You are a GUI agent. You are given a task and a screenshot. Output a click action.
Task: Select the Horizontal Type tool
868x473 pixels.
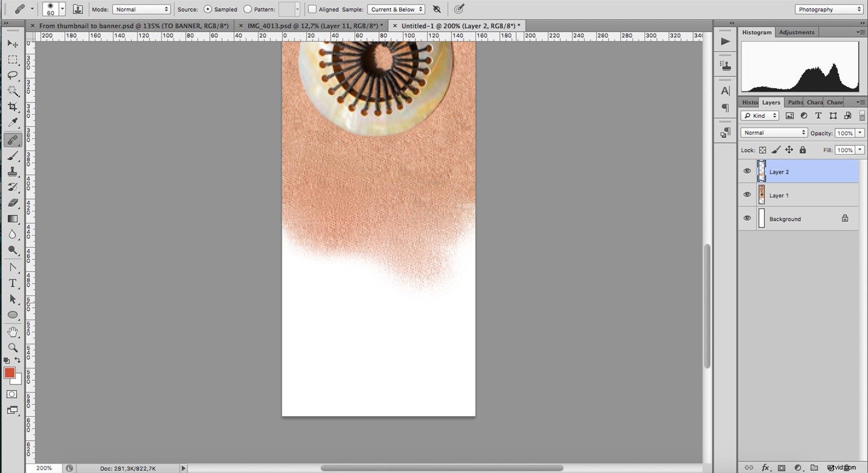coord(12,283)
